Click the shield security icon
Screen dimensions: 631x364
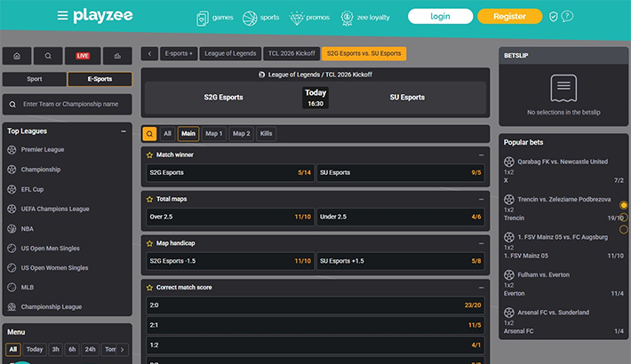pos(554,17)
